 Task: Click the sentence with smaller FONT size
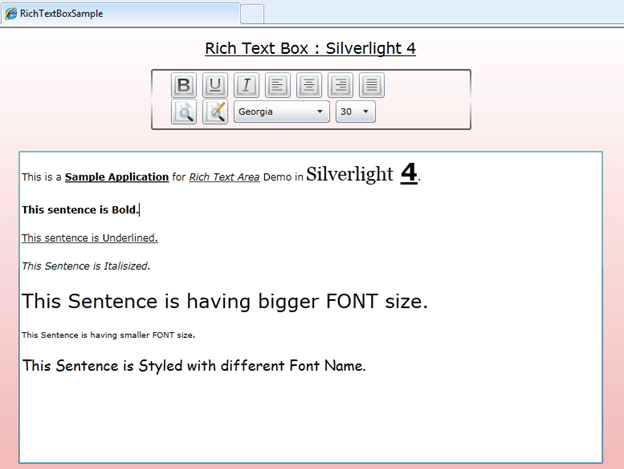(109, 335)
